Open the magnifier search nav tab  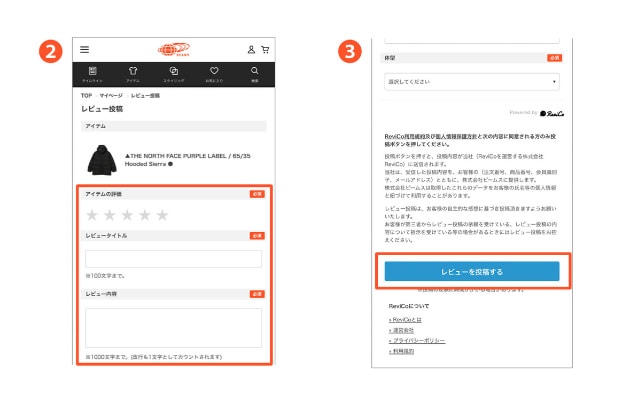pyautogui.click(x=255, y=74)
